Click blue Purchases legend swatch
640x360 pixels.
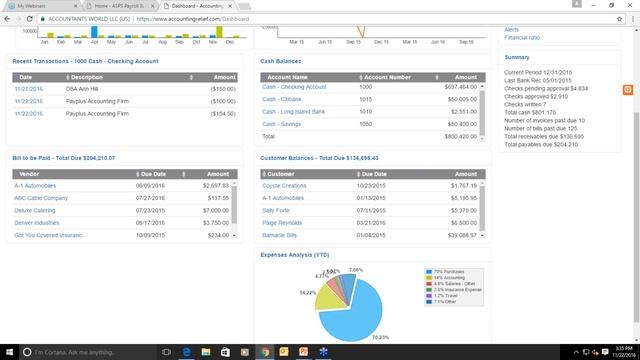(x=429, y=271)
